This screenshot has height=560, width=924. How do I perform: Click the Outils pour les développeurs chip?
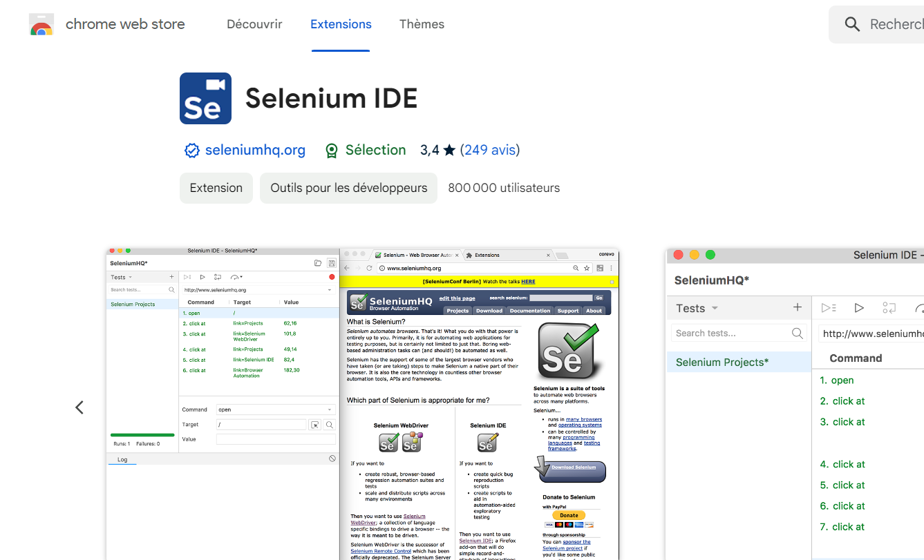click(x=349, y=188)
